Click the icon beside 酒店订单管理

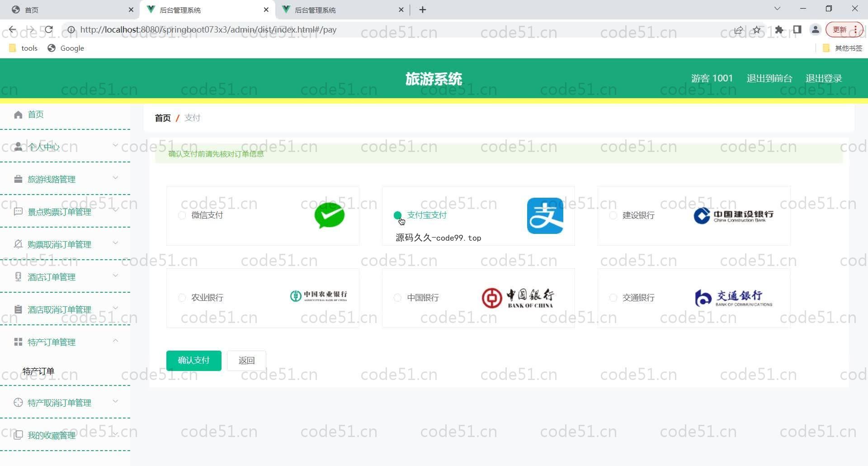(18, 277)
